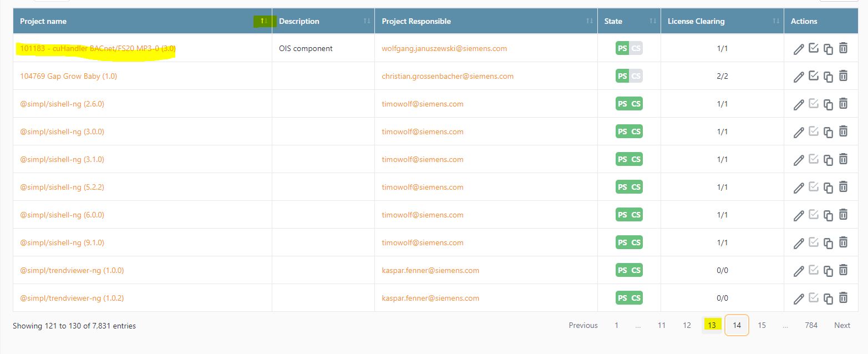Toggle sorting on the License Clearing column
The width and height of the screenshot is (868, 354).
click(x=776, y=21)
